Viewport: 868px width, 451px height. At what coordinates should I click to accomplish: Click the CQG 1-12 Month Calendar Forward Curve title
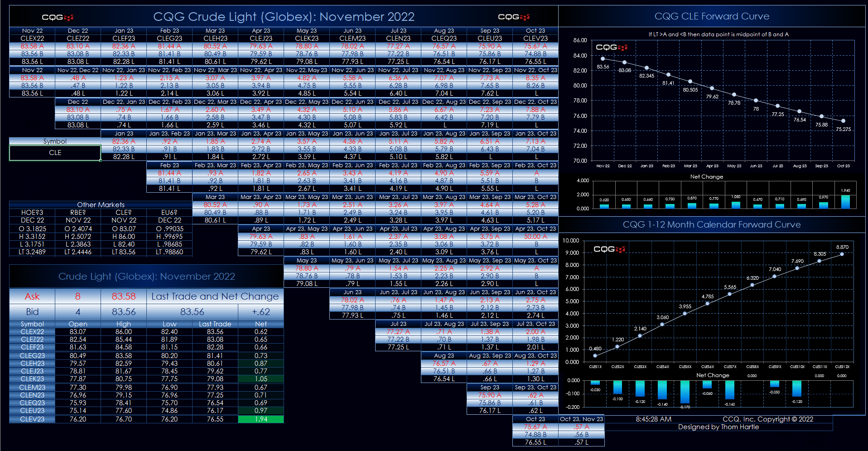(712, 225)
